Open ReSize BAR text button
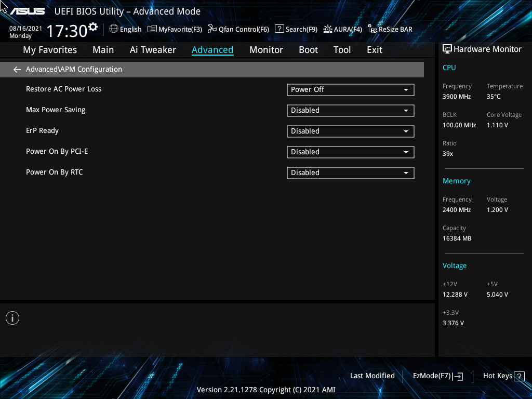The width and height of the screenshot is (532, 399). point(395,29)
